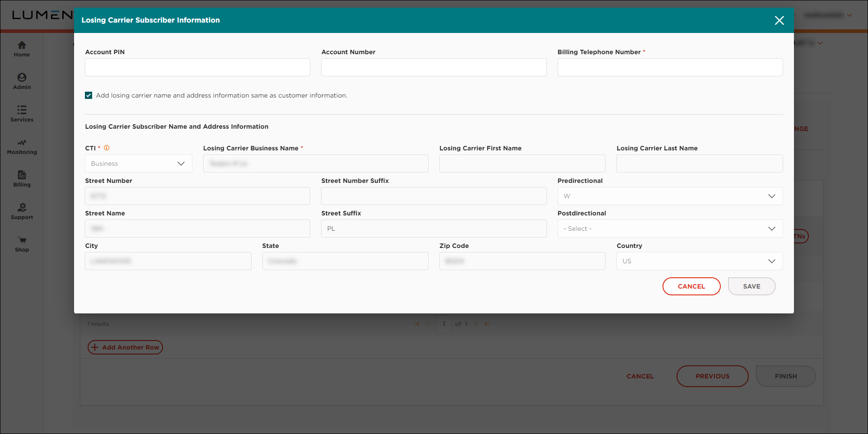Open the Shop from the sidebar
Viewport: 868px width, 434px height.
point(22,243)
